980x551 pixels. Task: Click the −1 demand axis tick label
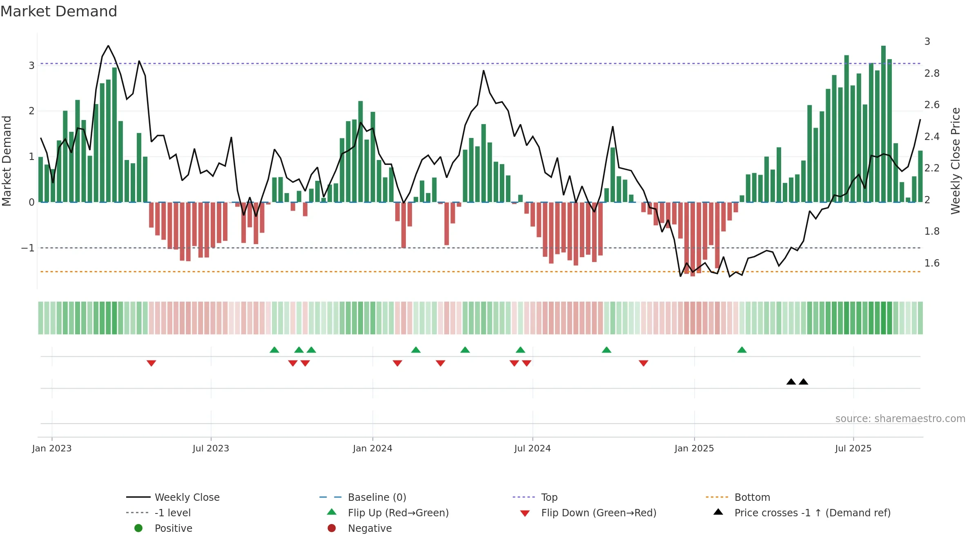(28, 248)
